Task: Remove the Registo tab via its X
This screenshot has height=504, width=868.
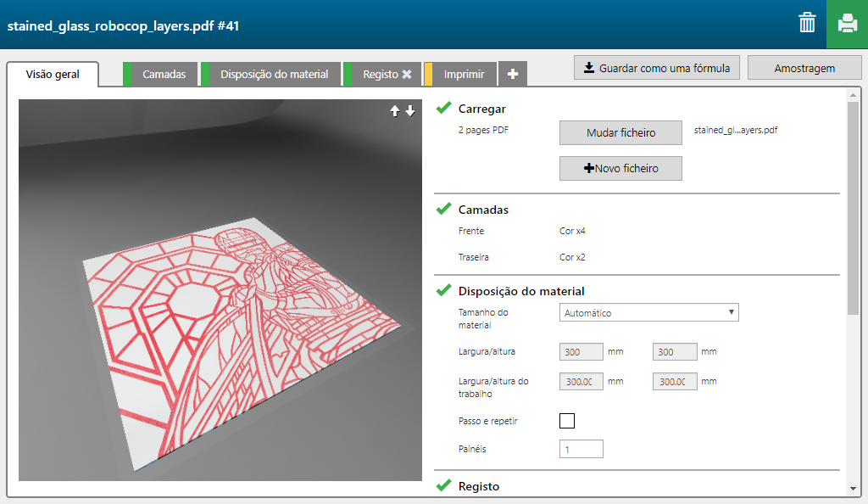Action: 407,74
